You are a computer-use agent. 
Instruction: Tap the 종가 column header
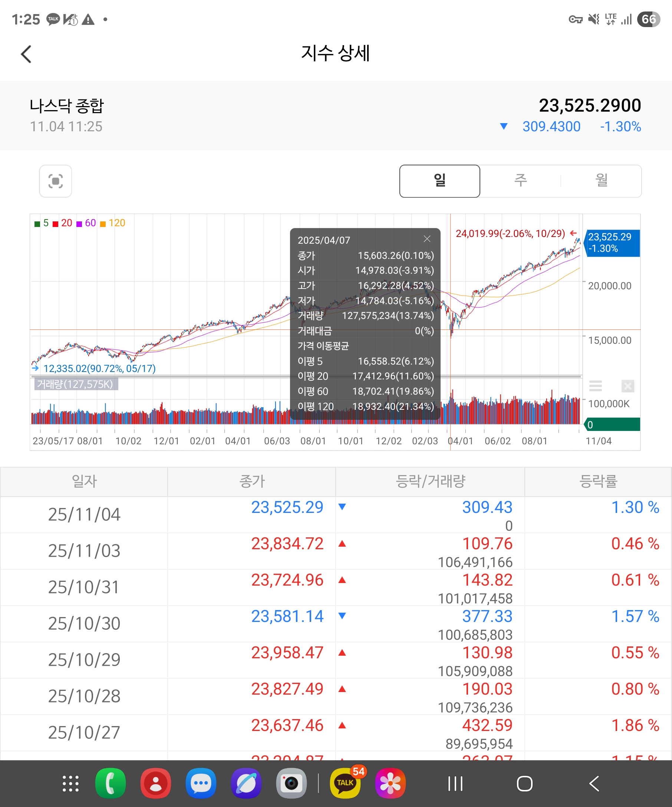252,481
